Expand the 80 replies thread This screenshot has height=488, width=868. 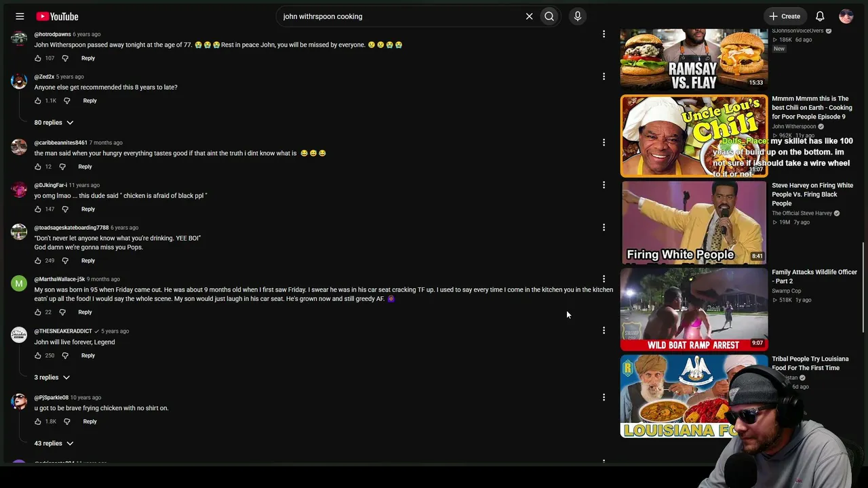point(54,123)
